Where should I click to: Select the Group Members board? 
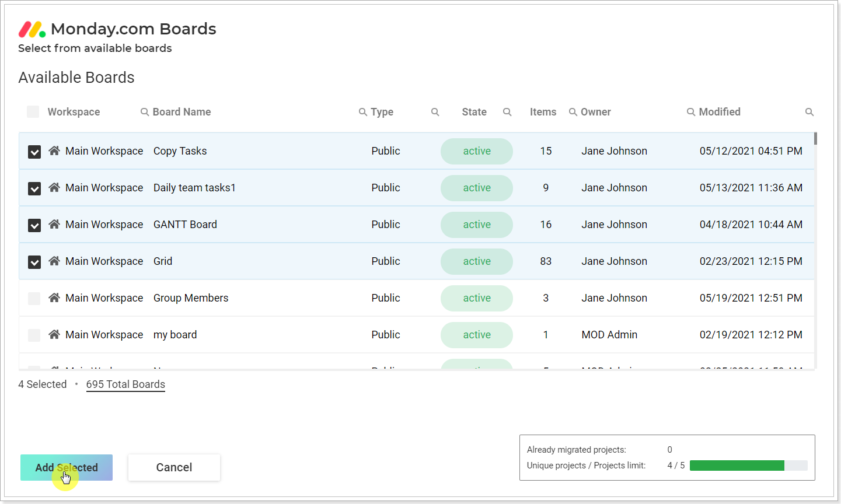[x=34, y=298]
